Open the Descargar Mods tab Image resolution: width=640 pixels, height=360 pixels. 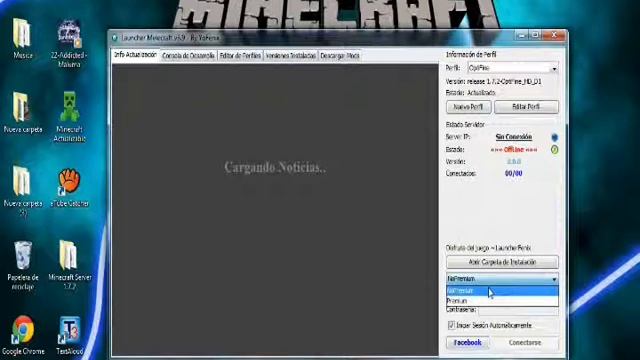click(x=340, y=56)
